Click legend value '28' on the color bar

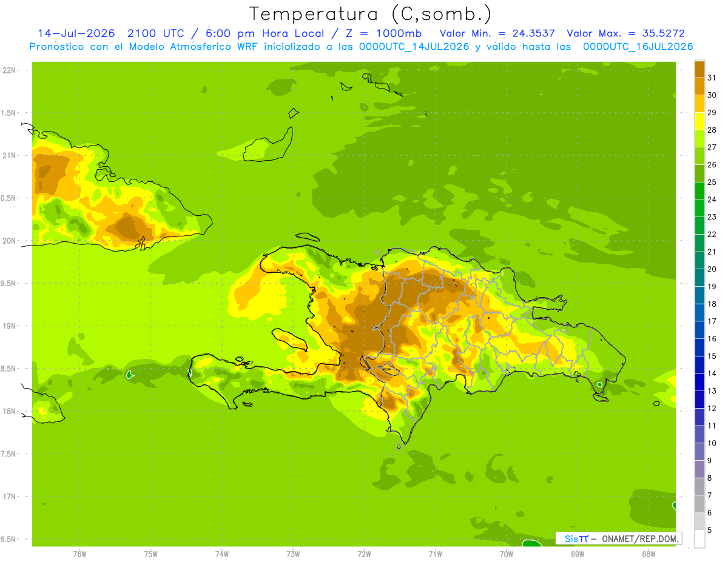click(x=712, y=130)
